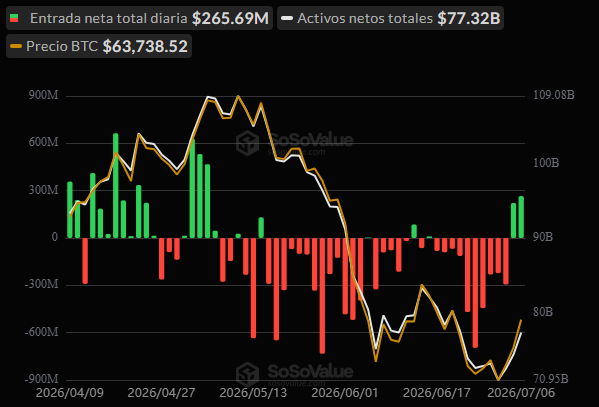This screenshot has height=407, width=599.
Task: Click the 2026/06/01 date label
Action: pyautogui.click(x=345, y=393)
